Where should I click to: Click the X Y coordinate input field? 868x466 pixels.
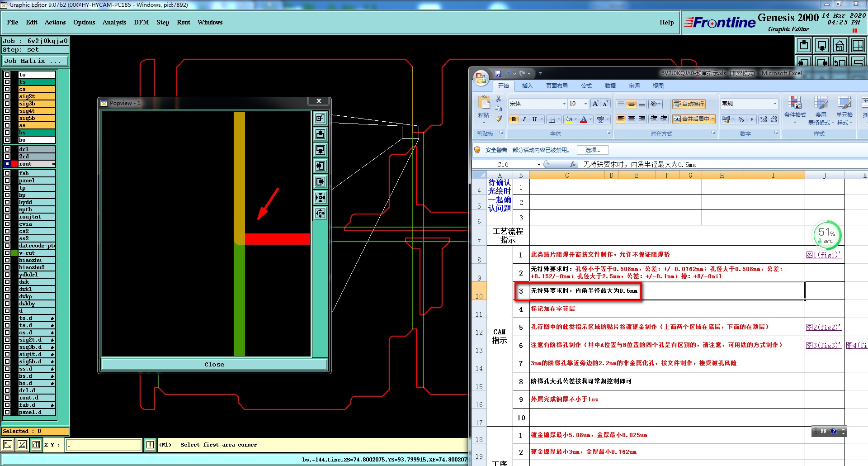[x=104, y=445]
